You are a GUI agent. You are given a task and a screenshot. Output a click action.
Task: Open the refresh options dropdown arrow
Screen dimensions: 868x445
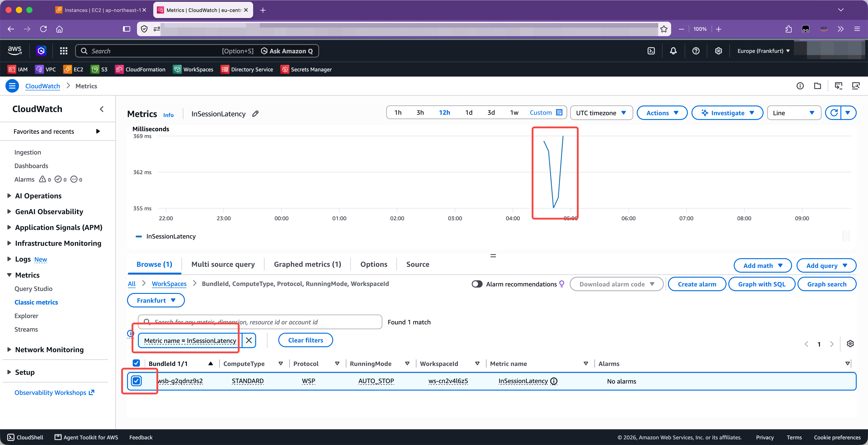(x=848, y=113)
